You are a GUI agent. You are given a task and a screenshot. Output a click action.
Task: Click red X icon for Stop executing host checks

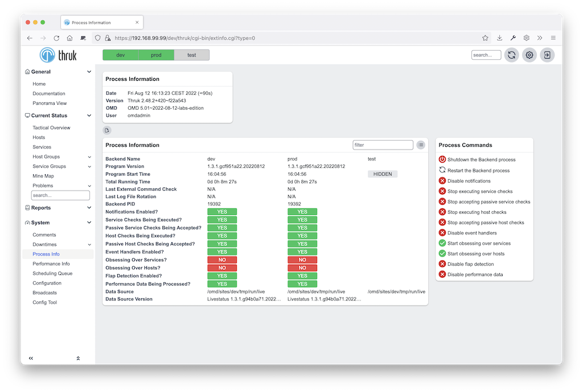tap(442, 212)
